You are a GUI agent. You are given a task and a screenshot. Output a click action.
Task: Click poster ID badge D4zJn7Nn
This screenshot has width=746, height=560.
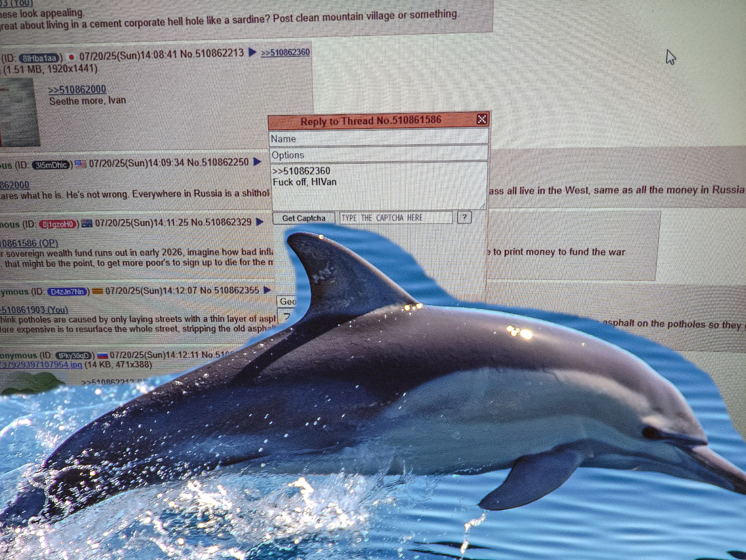click(x=68, y=291)
